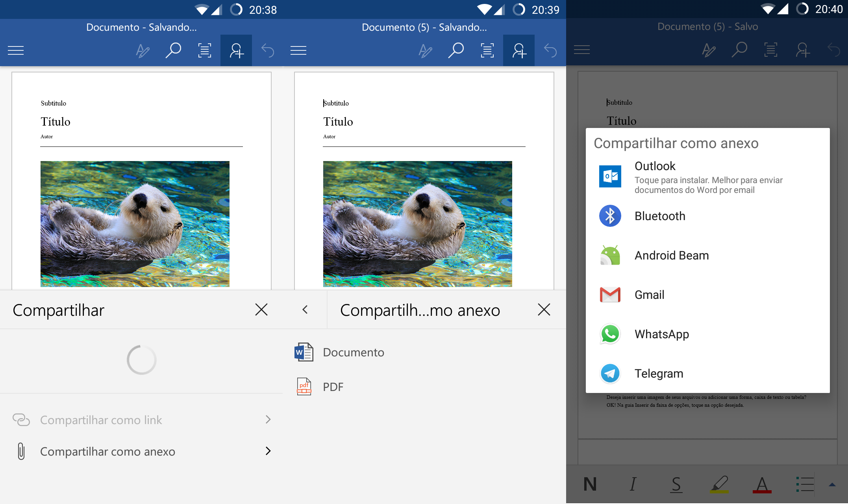Tap the mobile view layout icon
Screen dimensions: 848x504
[204, 50]
